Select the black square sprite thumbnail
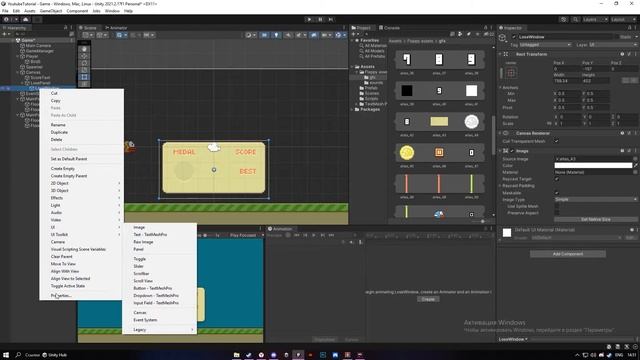Viewport: 640px width, 360px height. pyautogui.click(x=407, y=91)
